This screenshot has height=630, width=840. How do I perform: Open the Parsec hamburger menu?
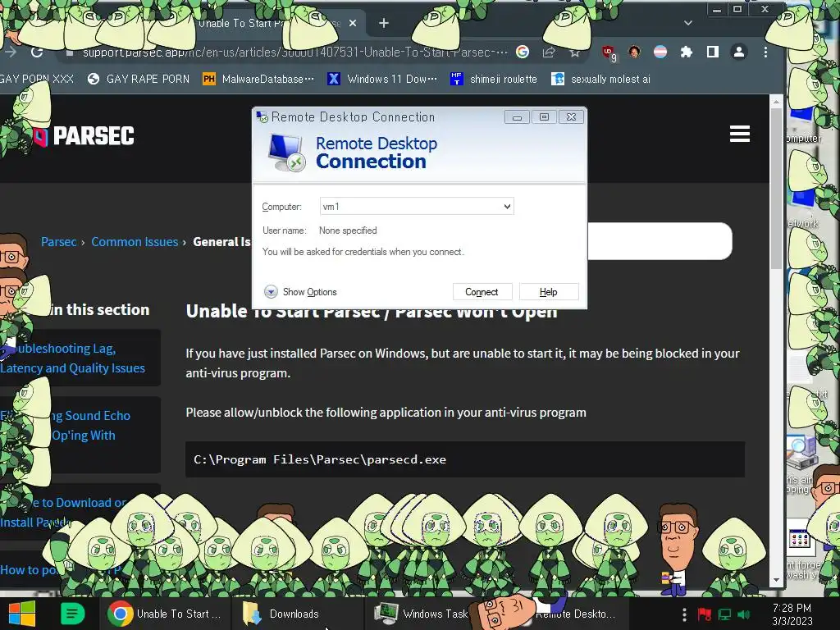[x=739, y=134]
